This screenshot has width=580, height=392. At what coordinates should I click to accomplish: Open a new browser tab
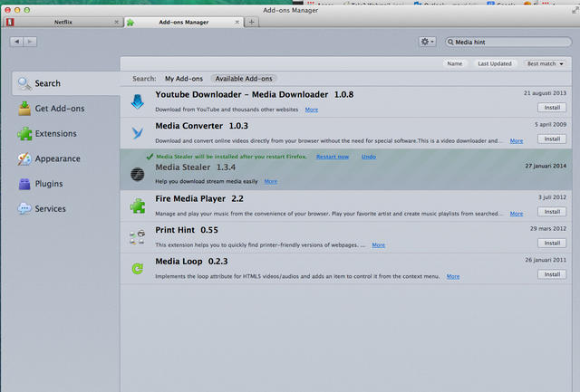251,21
